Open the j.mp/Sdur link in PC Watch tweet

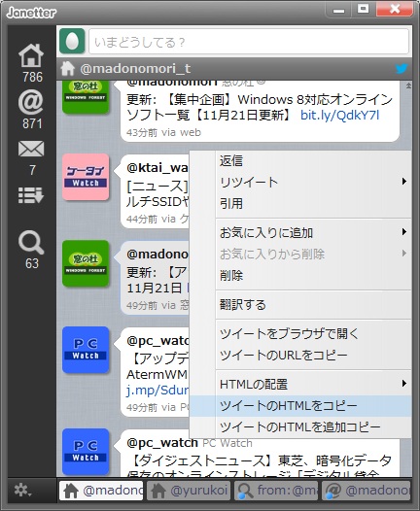coord(157,390)
